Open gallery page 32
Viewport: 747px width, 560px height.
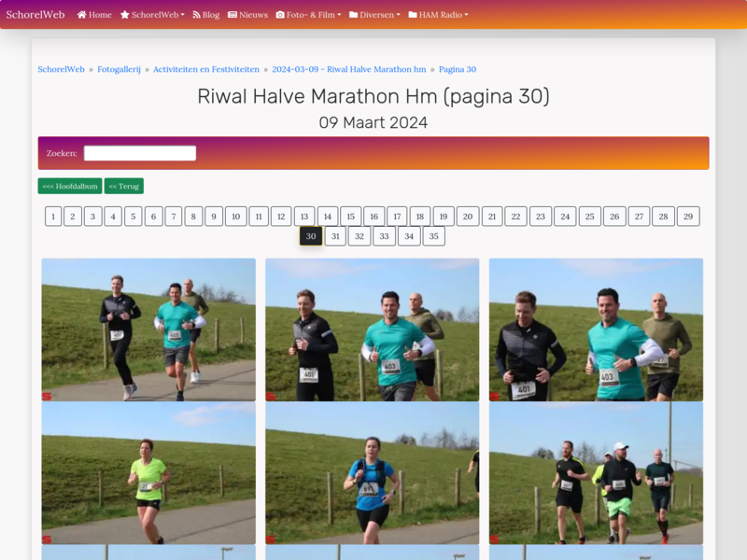click(359, 236)
